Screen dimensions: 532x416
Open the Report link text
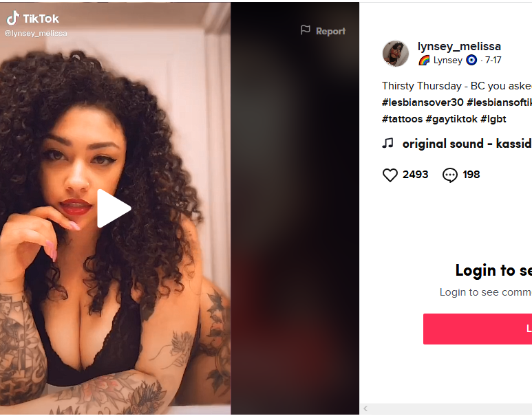(330, 31)
